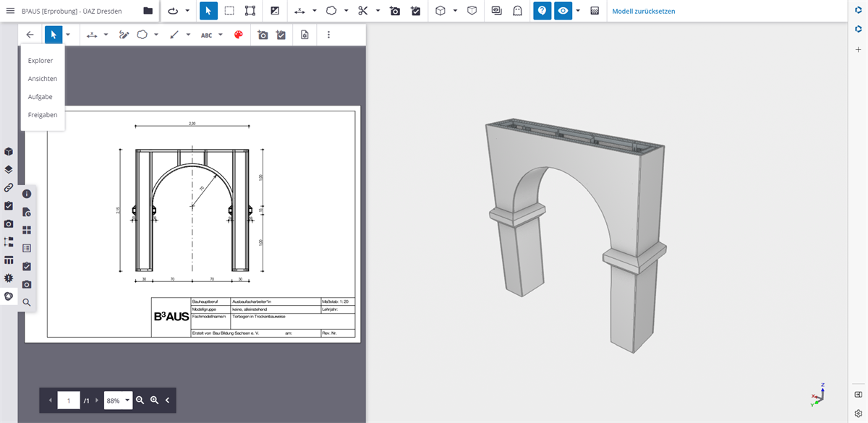
Task: Expand the zoom percentage dropdown at 88%
Action: (128, 400)
